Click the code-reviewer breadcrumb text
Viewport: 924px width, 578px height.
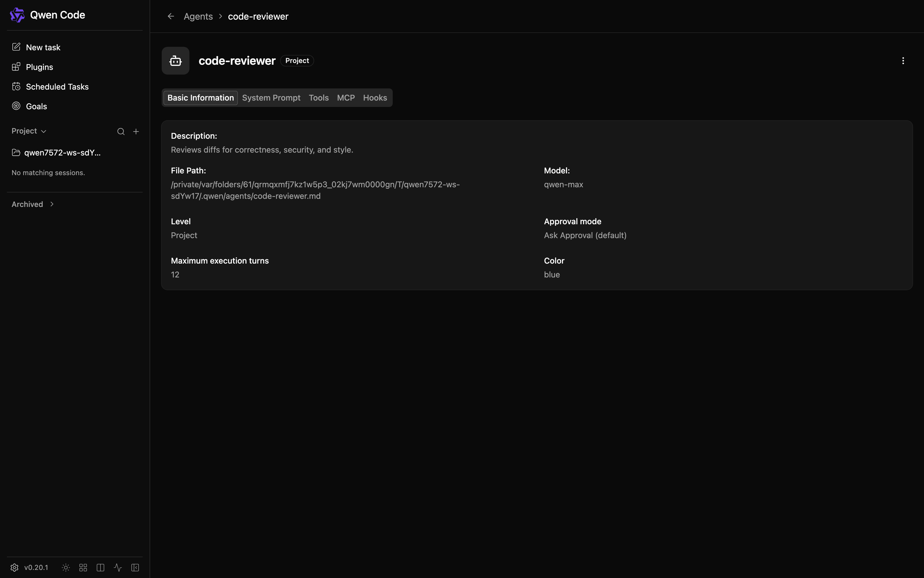[258, 16]
